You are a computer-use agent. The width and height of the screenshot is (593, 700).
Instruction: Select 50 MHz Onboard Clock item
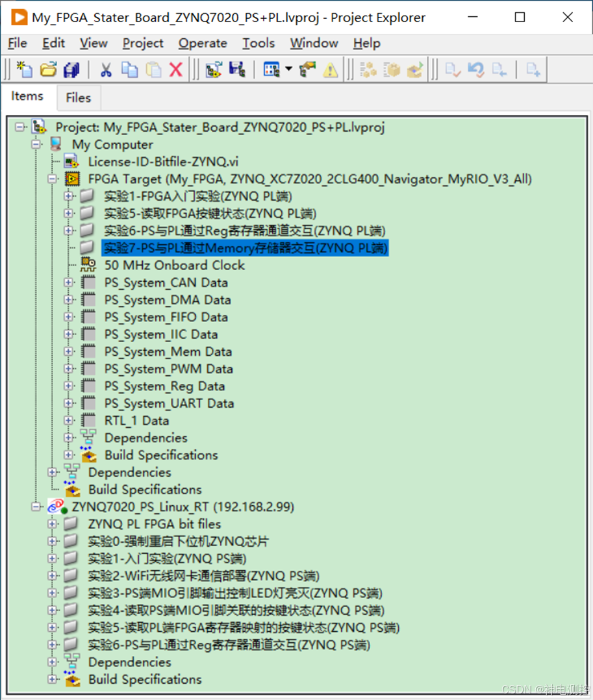(175, 265)
